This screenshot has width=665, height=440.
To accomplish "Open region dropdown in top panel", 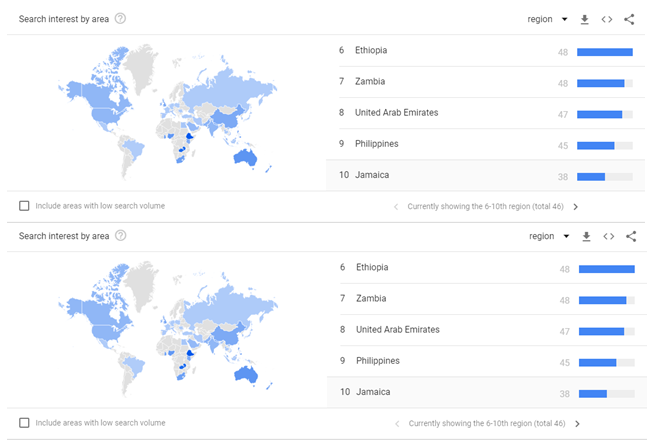I will pos(547,19).
